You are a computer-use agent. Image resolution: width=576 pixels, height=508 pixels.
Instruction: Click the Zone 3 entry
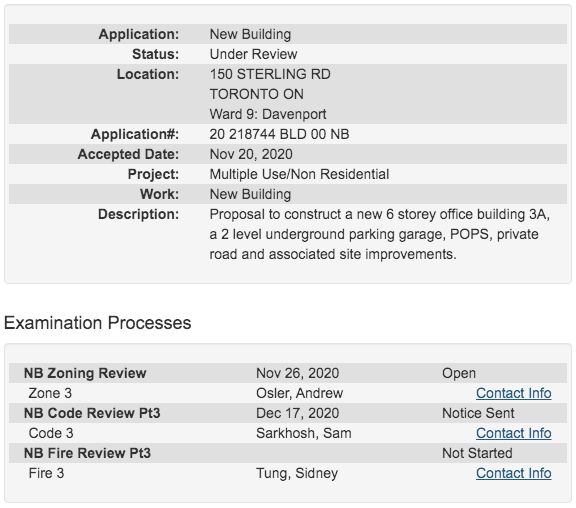(50, 393)
